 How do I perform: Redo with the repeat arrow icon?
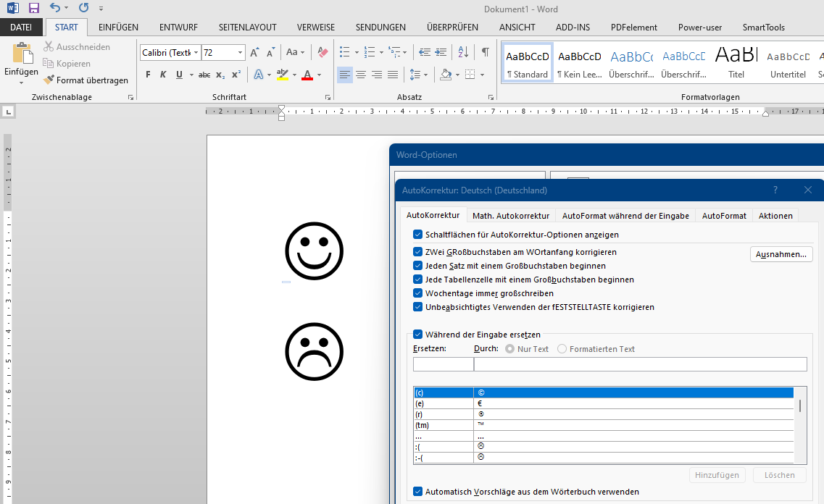coord(83,8)
